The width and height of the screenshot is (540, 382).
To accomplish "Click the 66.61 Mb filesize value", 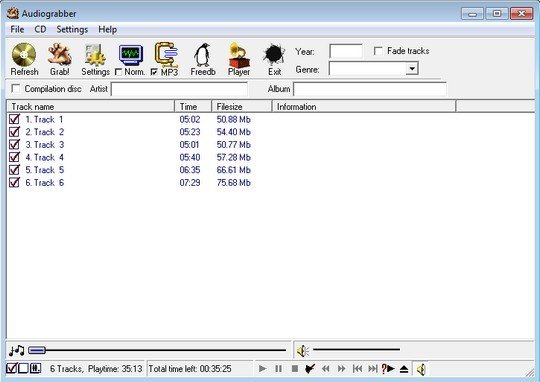I will (233, 170).
